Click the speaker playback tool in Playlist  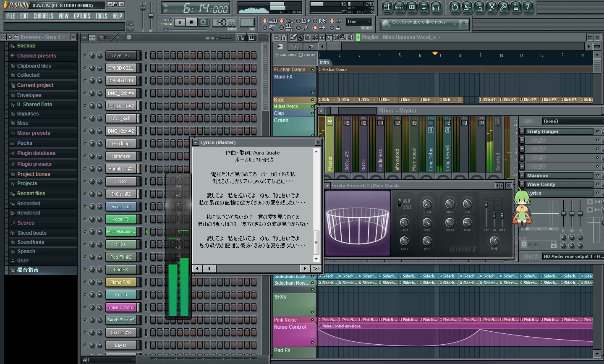[350, 37]
